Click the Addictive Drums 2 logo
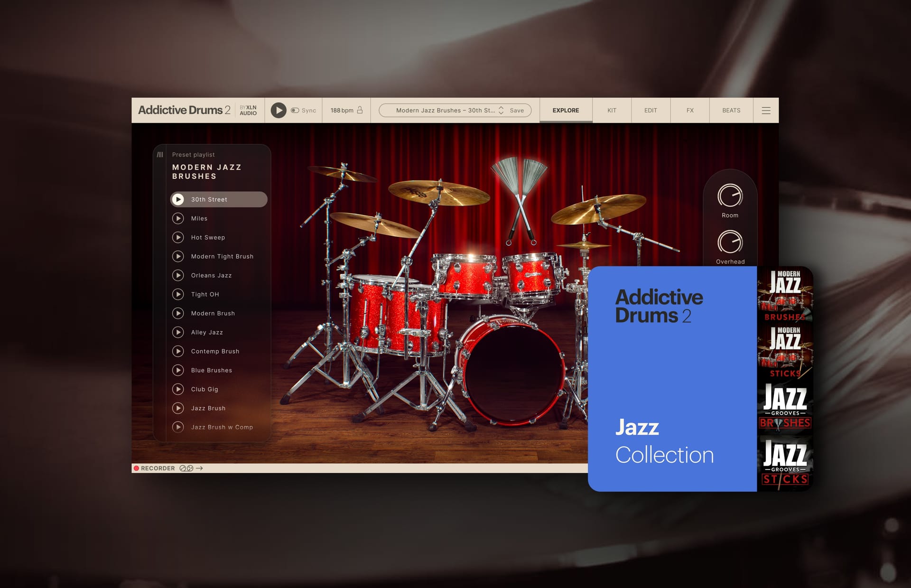This screenshot has height=588, width=911. point(184,110)
